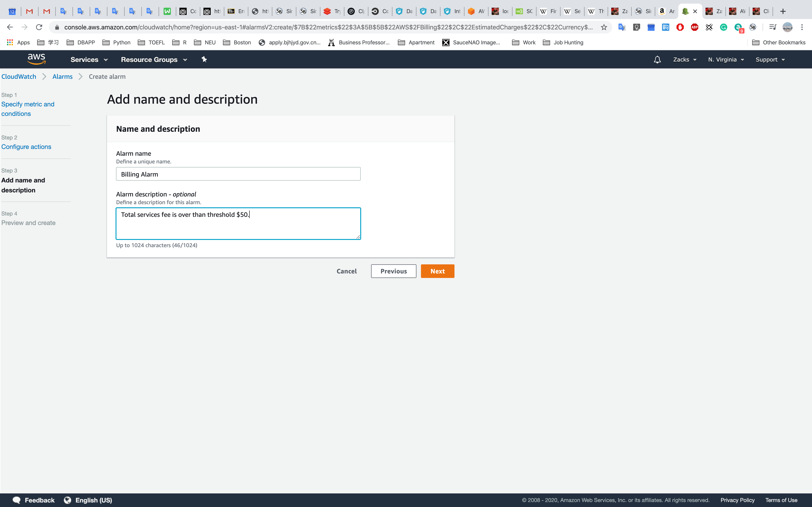Viewport: 812px width, 507px height.
Task: Click the Previous button
Action: click(x=393, y=271)
